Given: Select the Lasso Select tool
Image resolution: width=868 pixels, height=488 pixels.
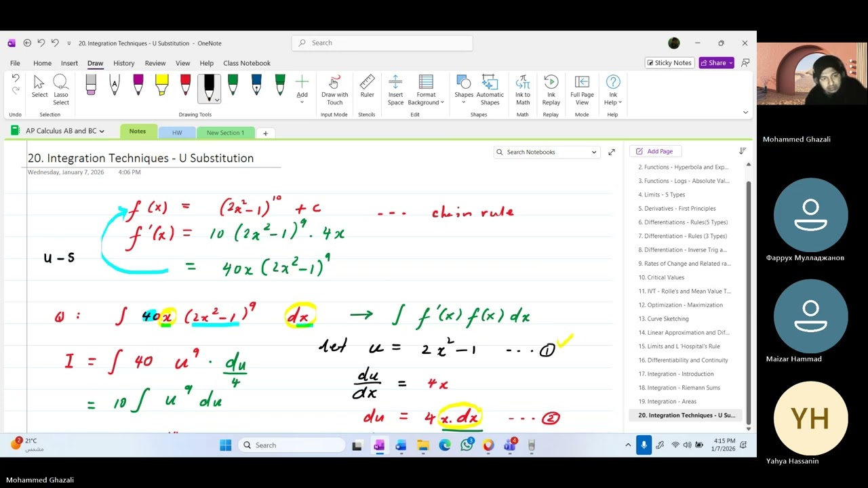Looking at the screenshot, I should [x=60, y=90].
